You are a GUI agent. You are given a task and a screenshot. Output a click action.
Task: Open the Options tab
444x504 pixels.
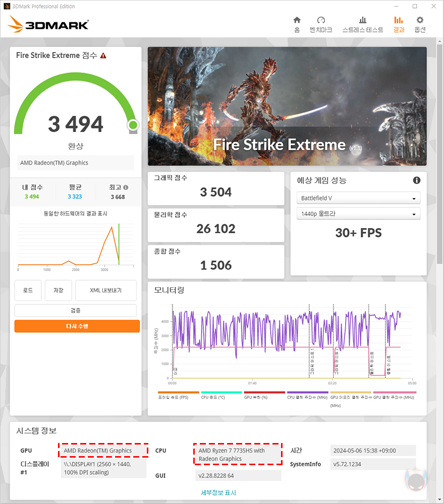(420, 24)
